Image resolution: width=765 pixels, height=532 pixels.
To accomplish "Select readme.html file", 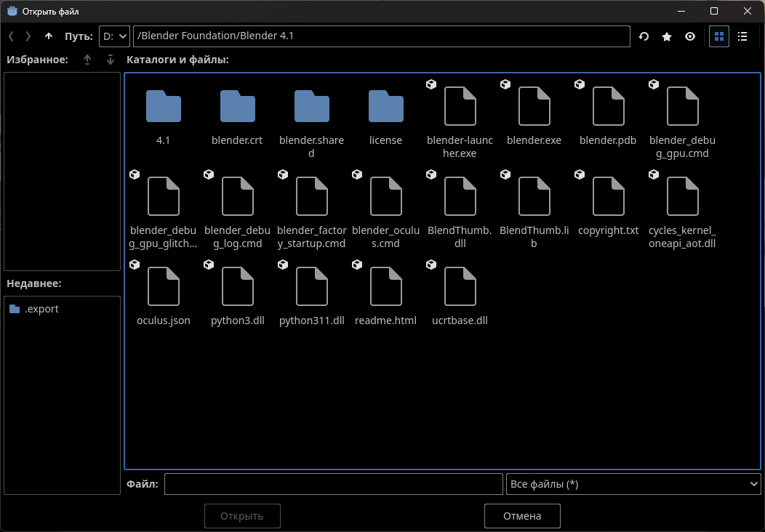I will click(386, 294).
